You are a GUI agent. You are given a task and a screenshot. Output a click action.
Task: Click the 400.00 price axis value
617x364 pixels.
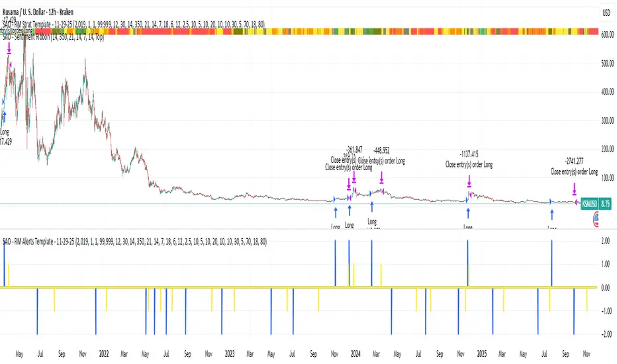pyautogui.click(x=607, y=92)
